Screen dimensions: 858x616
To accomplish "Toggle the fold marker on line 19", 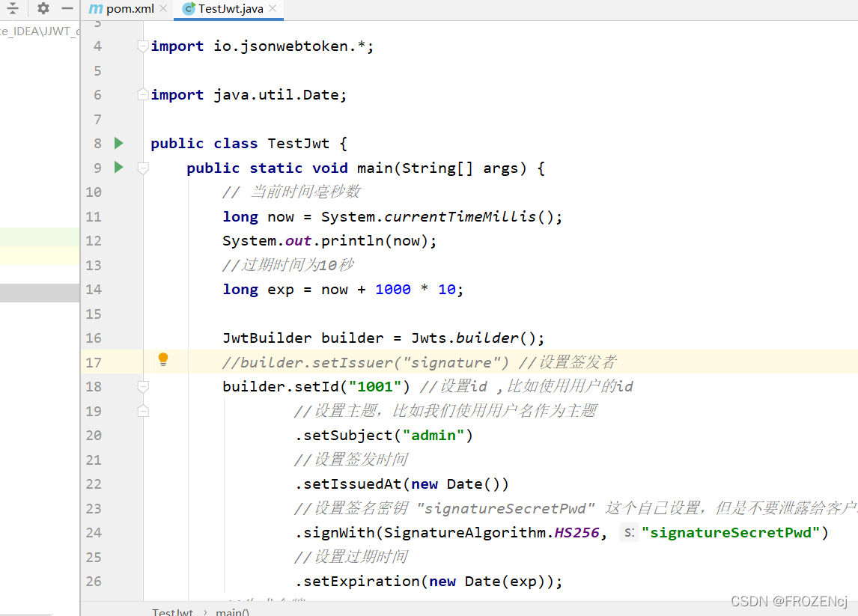I will [143, 411].
